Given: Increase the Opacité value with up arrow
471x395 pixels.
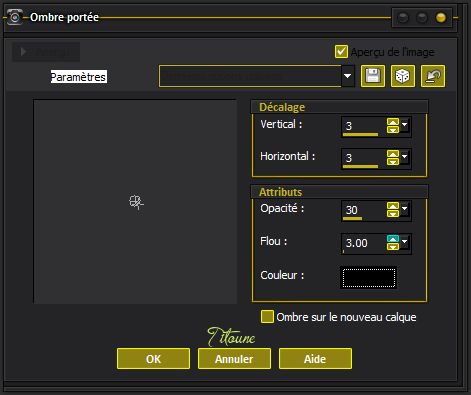Looking at the screenshot, I should [393, 206].
